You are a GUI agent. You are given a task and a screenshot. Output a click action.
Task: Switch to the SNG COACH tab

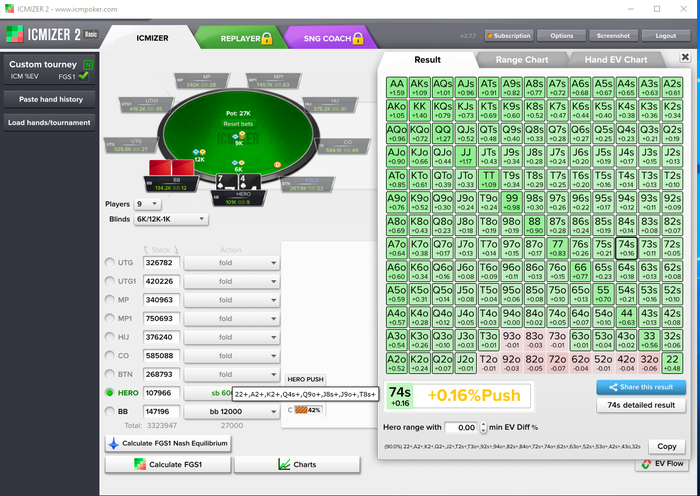tap(330, 38)
